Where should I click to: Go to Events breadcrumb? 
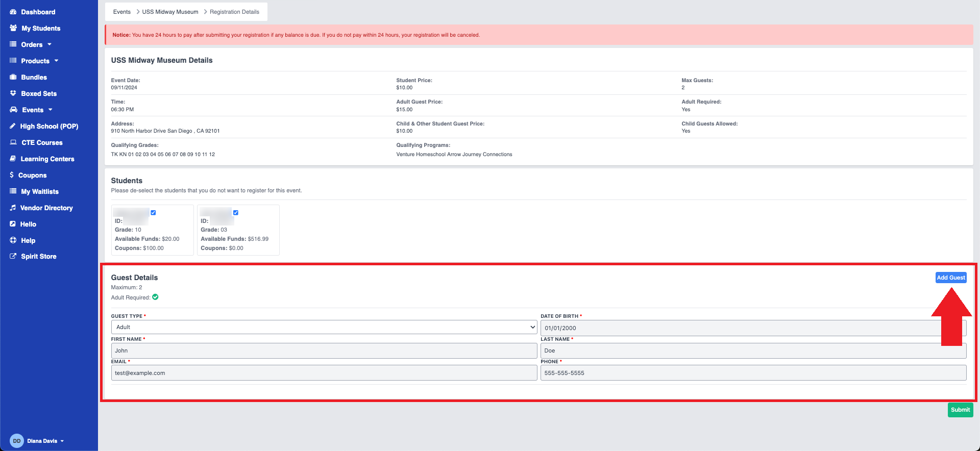pos(122,12)
